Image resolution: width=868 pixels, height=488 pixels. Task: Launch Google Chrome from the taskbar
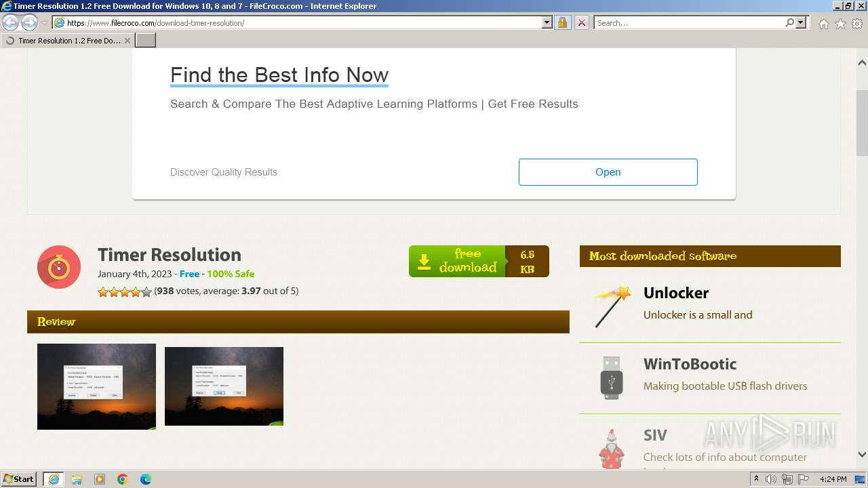click(x=123, y=479)
